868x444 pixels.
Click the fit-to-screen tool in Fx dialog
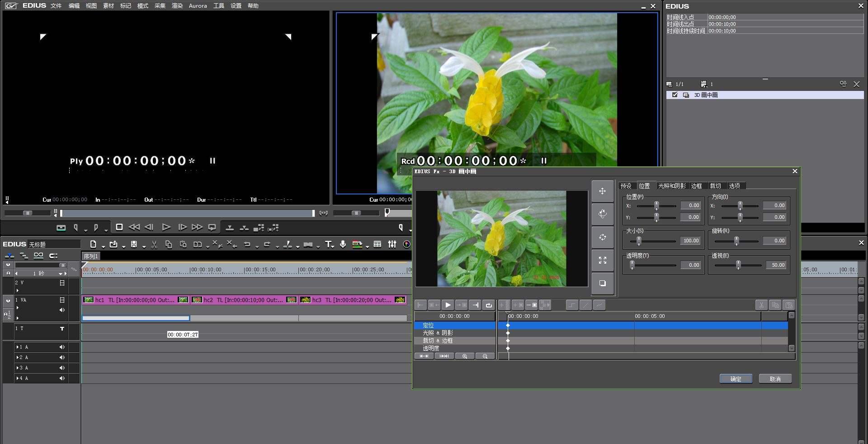(602, 260)
